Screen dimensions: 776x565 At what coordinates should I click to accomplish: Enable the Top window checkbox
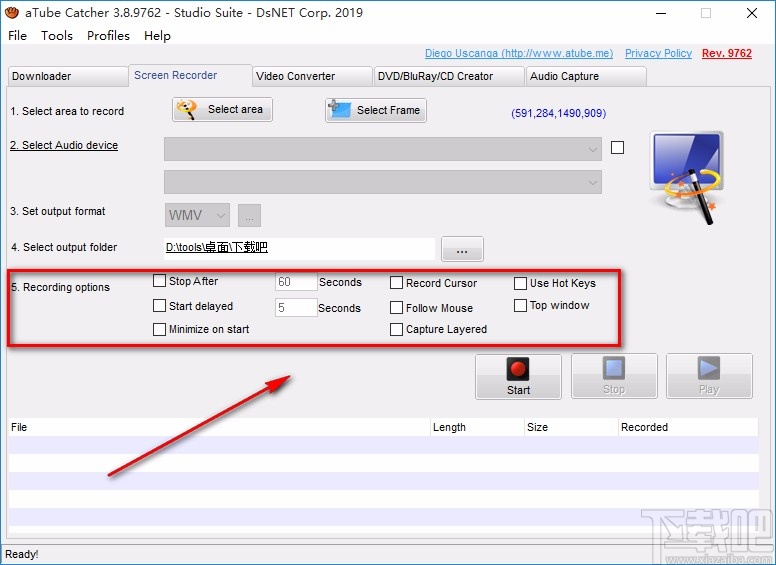click(520, 306)
